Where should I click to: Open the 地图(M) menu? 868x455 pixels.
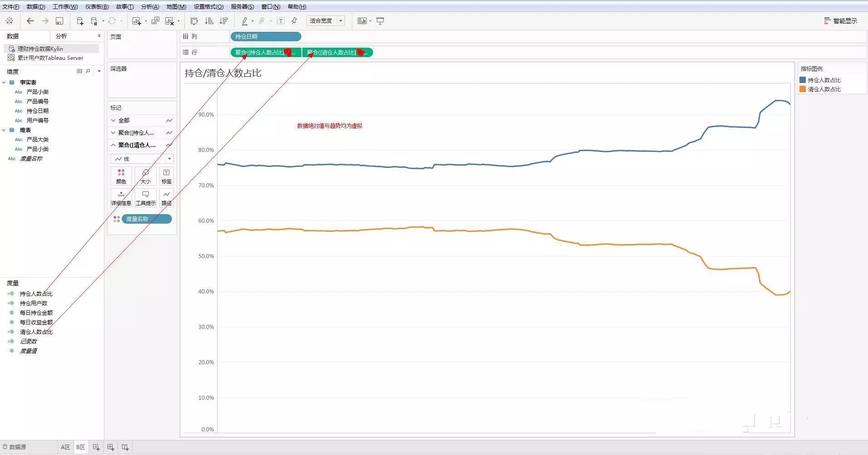click(x=176, y=7)
